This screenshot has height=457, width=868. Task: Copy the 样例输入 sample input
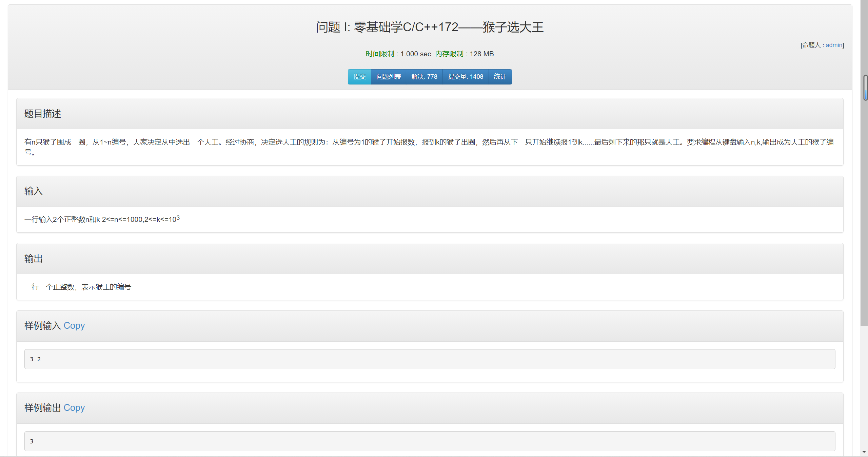point(74,326)
